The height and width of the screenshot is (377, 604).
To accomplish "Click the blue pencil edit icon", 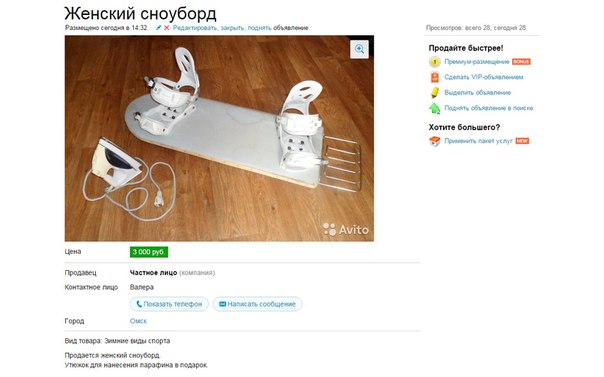I will pyautogui.click(x=158, y=28).
